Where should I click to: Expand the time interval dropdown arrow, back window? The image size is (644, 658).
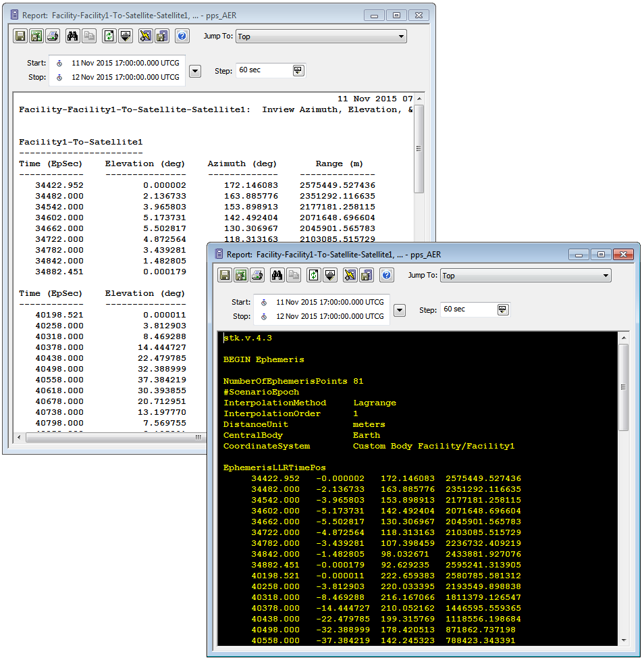(x=195, y=71)
